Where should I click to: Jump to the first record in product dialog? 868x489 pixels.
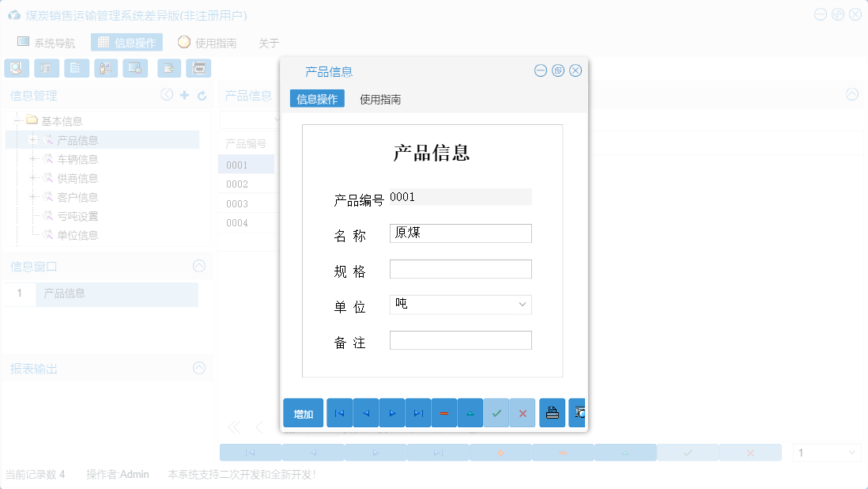click(339, 412)
